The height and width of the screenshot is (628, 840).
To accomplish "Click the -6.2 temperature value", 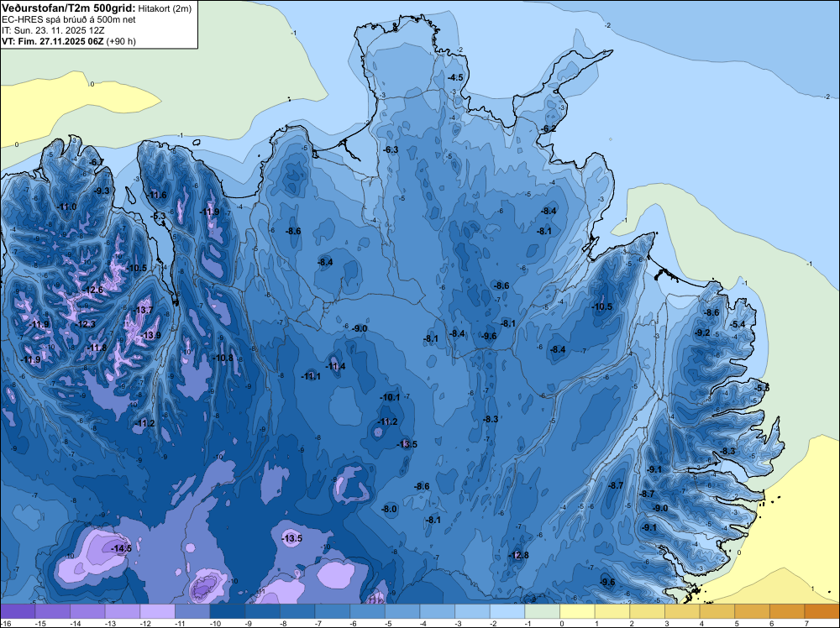I will click(548, 128).
